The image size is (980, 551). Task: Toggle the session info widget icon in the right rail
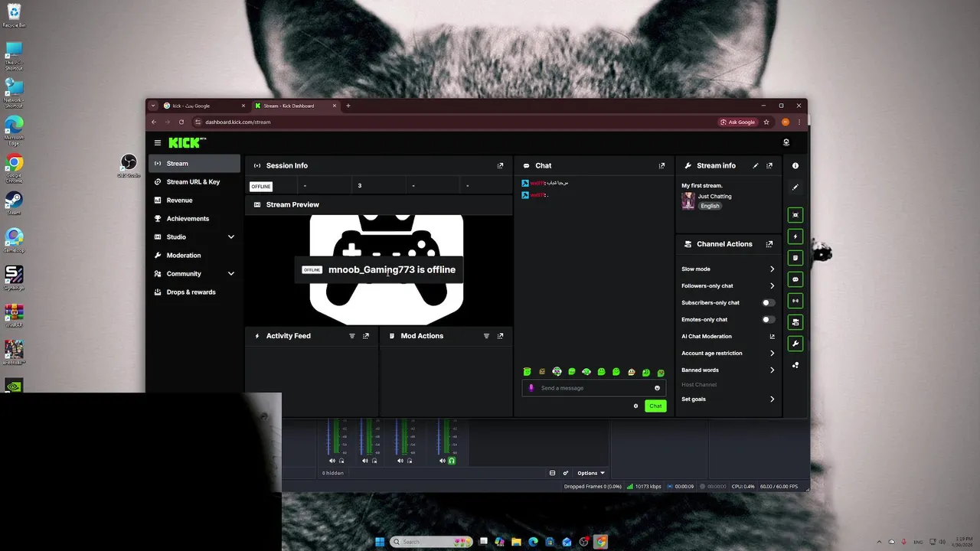[x=795, y=301]
